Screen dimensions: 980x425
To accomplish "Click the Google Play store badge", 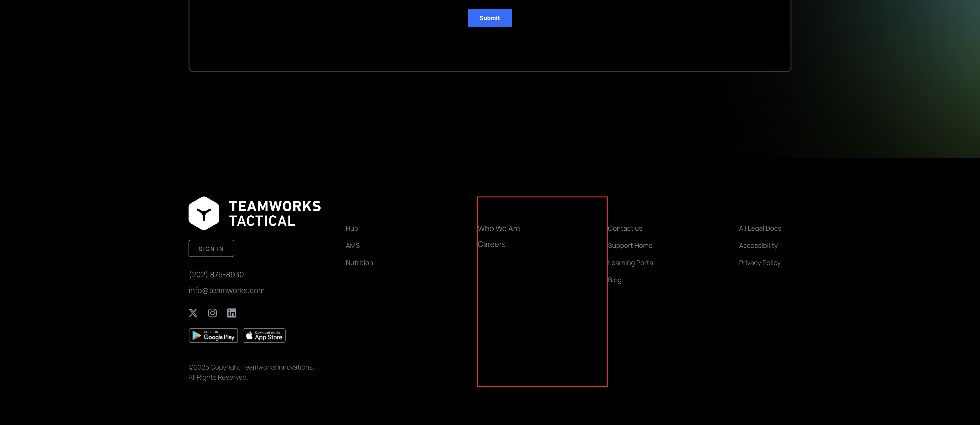I will point(213,336).
